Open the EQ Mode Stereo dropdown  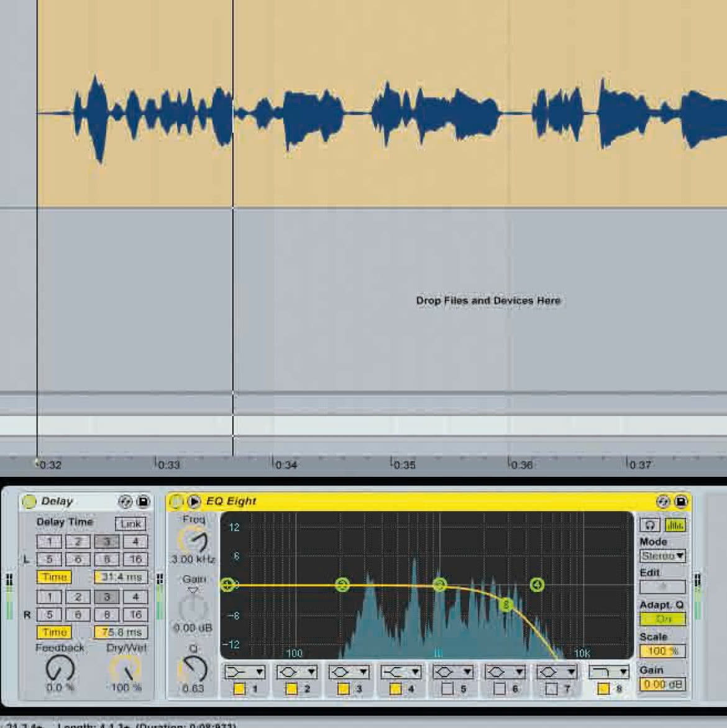pos(662,556)
